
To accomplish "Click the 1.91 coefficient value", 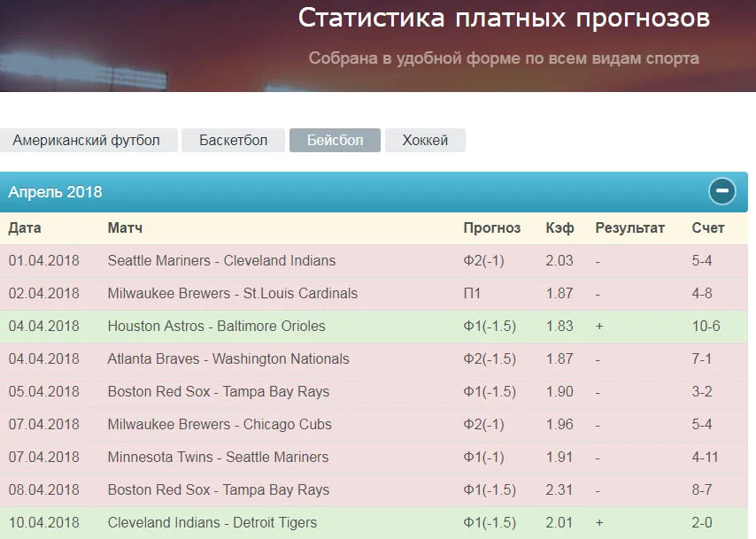I will click(x=559, y=457).
